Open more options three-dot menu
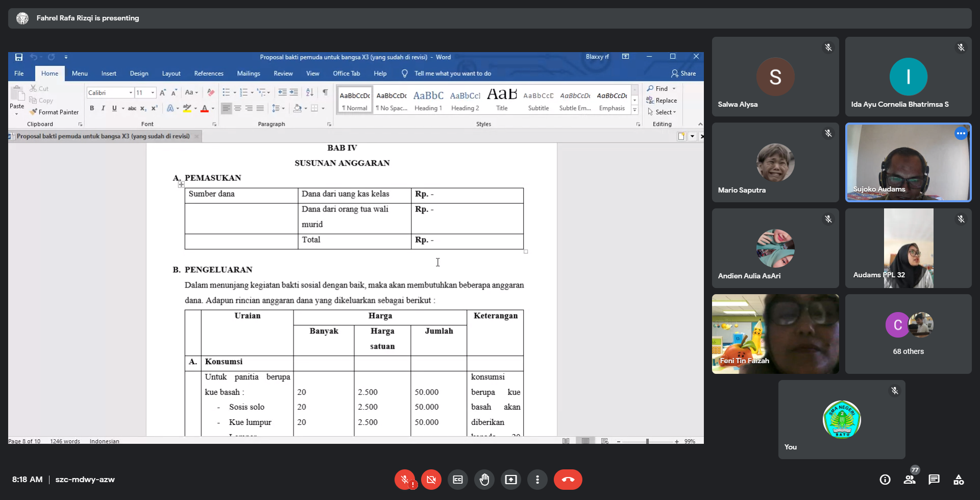This screenshot has height=500, width=980. point(537,480)
